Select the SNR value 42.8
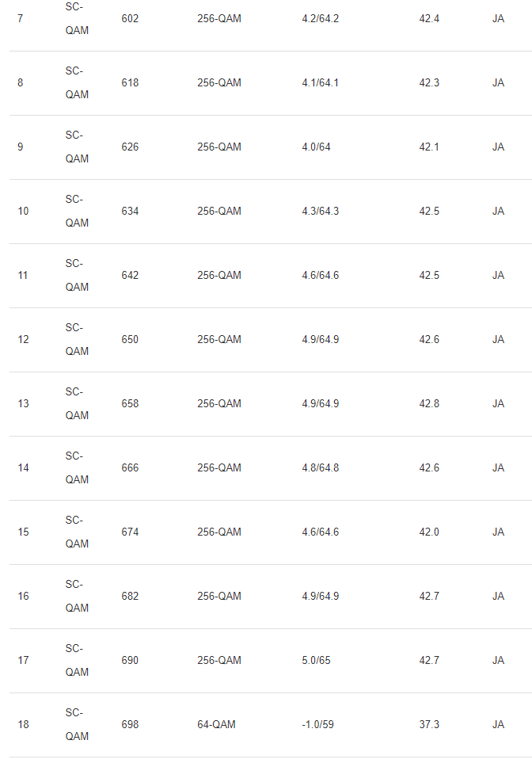532x763 pixels. (x=429, y=403)
